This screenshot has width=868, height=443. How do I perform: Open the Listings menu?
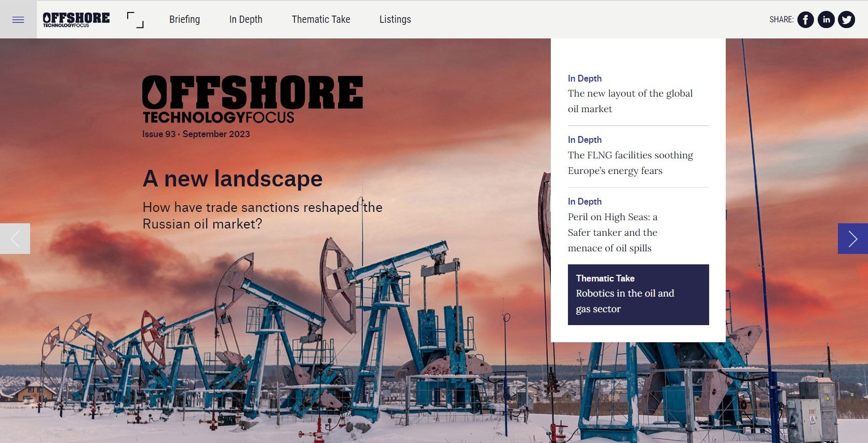[x=395, y=20]
